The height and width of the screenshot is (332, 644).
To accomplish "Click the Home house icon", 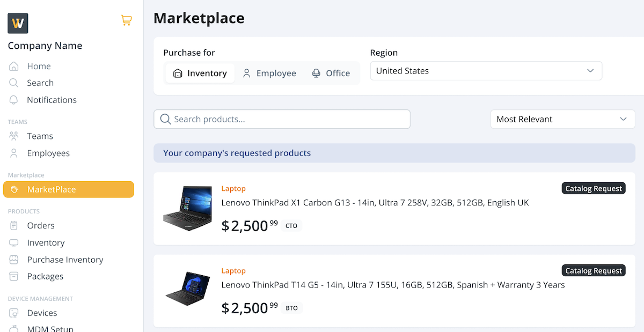I will pyautogui.click(x=14, y=67).
